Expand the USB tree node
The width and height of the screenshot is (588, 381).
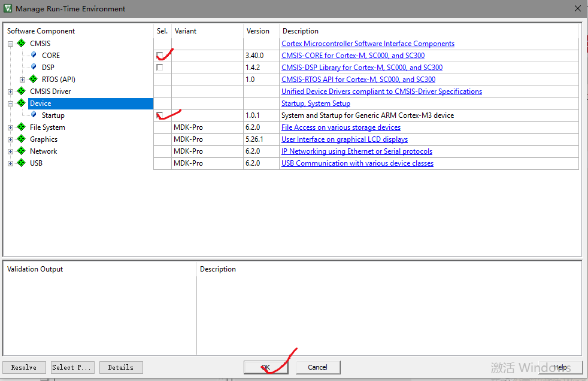pyautogui.click(x=11, y=164)
